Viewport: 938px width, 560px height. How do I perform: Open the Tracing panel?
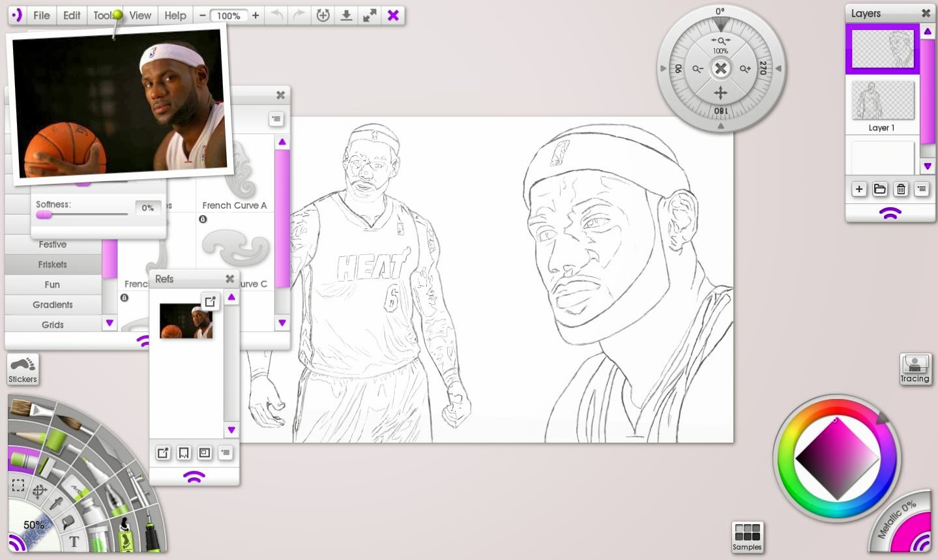click(915, 368)
